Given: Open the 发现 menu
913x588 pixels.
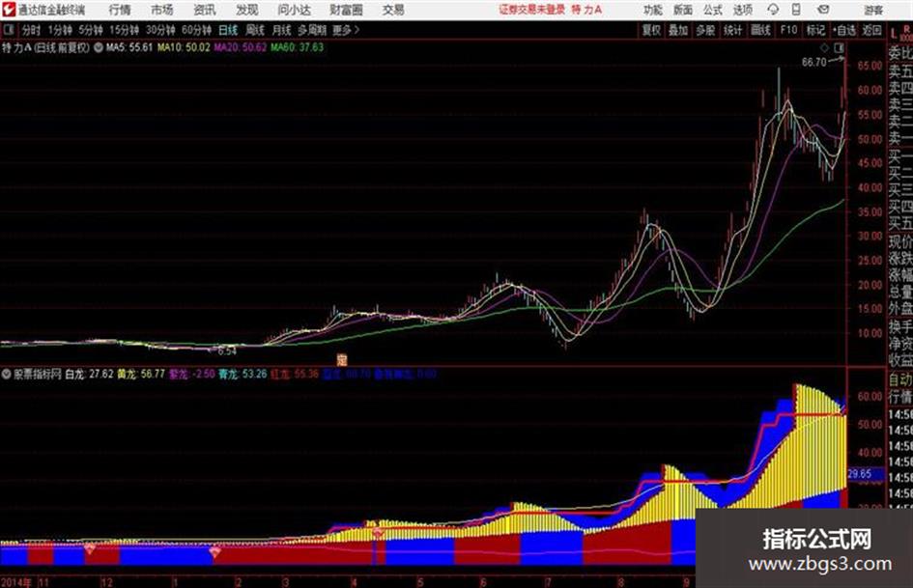Looking at the screenshot, I should click(247, 10).
